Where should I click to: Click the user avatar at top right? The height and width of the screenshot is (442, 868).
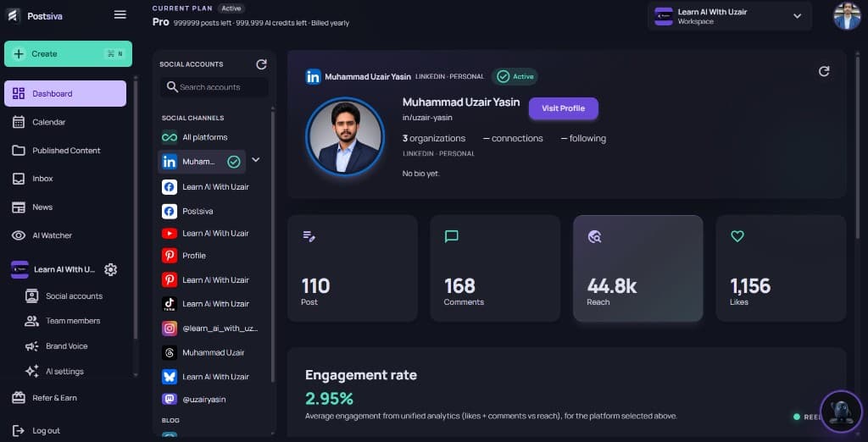coord(847,16)
